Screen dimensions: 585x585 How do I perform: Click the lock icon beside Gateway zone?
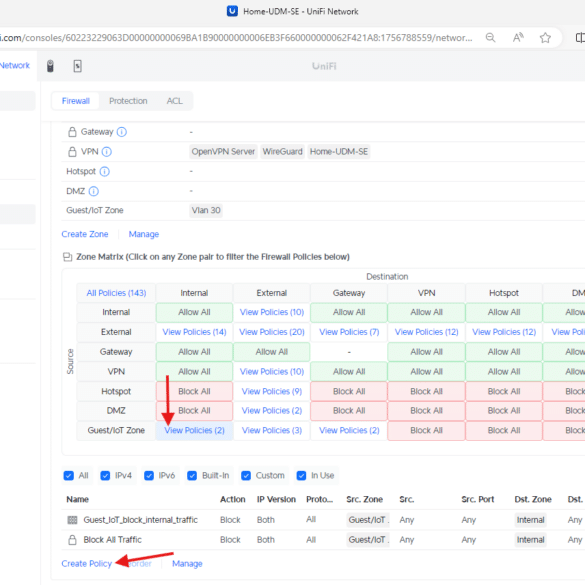click(x=72, y=132)
